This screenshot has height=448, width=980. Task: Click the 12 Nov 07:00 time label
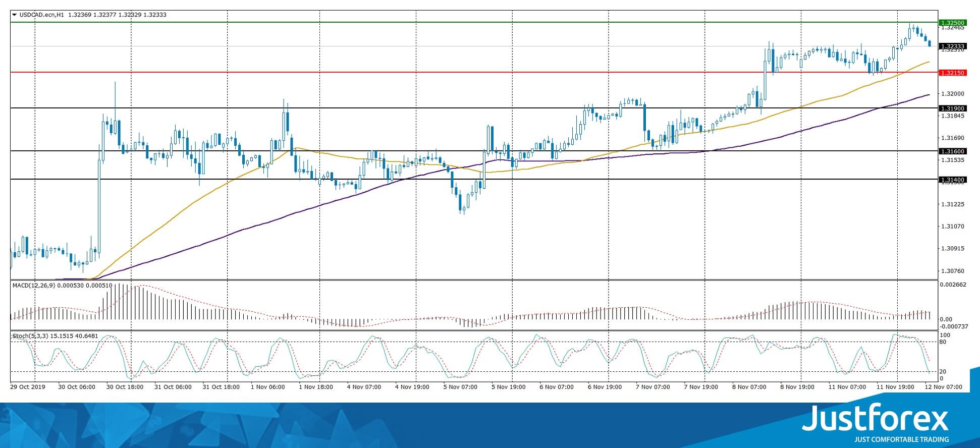[x=943, y=387]
